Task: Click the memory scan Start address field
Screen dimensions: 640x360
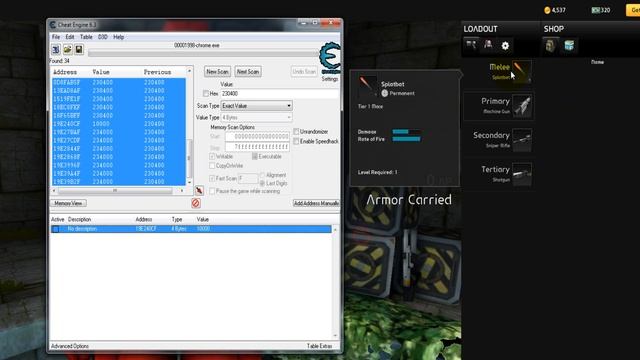Action: [258, 137]
